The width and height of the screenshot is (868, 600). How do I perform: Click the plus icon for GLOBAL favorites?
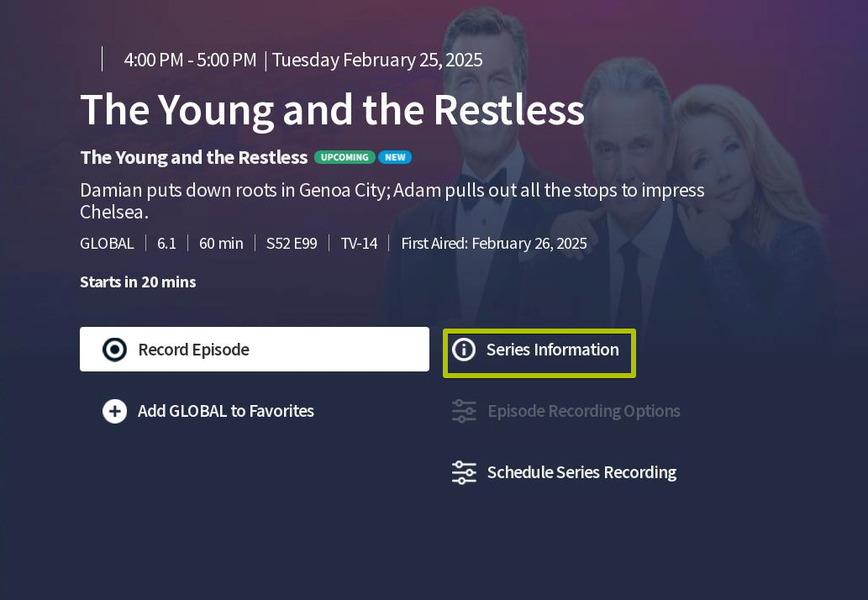[114, 411]
